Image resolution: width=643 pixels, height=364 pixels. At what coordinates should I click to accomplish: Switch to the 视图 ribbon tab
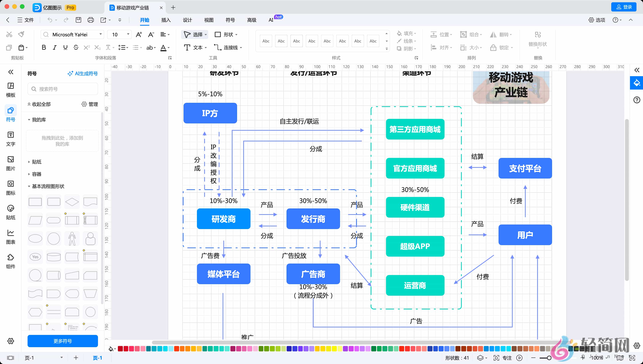coord(209,20)
